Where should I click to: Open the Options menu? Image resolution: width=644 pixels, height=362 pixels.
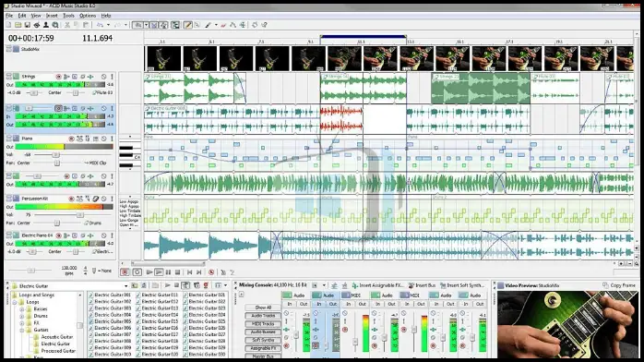(x=88, y=16)
